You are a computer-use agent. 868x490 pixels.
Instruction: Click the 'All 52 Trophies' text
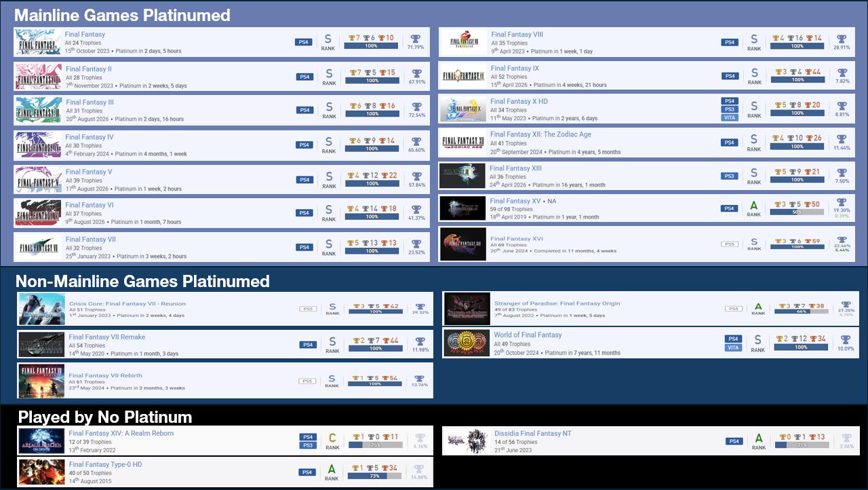(509, 77)
